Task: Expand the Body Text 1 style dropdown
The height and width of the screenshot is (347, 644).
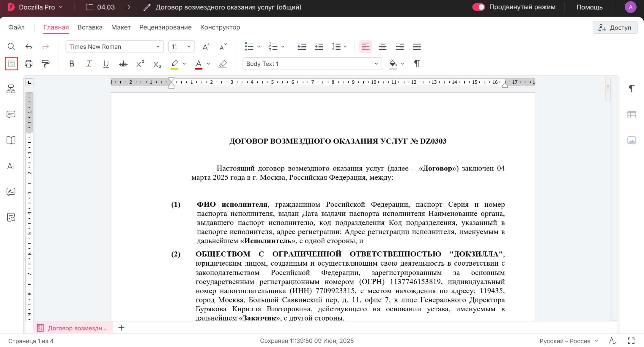Action: pyautogui.click(x=312, y=64)
